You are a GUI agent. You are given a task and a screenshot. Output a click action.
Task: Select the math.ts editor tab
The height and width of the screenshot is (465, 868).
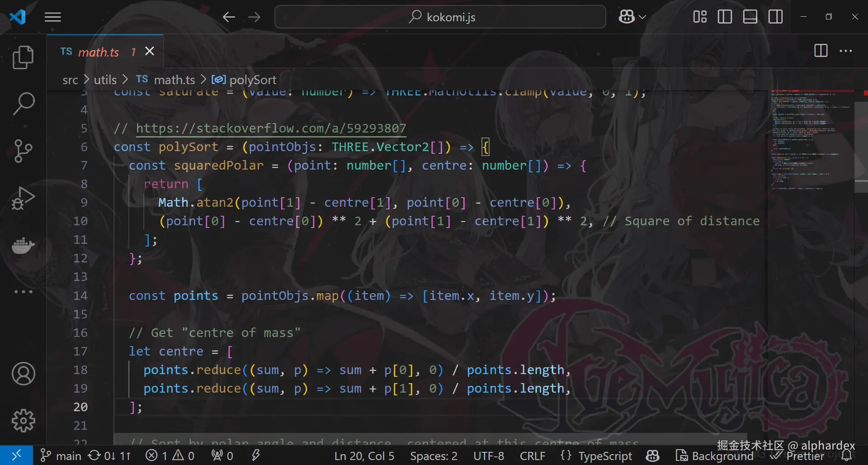98,52
